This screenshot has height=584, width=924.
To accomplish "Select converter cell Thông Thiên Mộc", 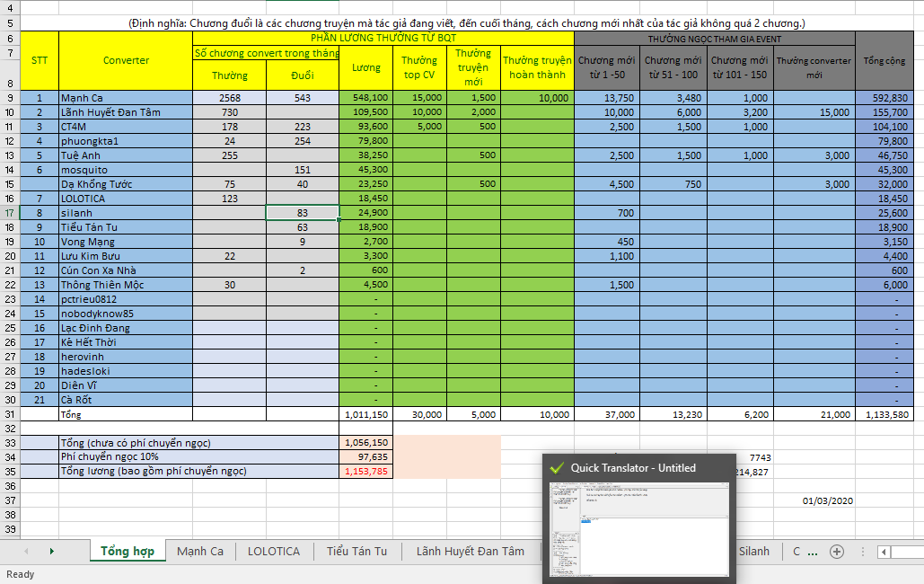I will point(126,285).
